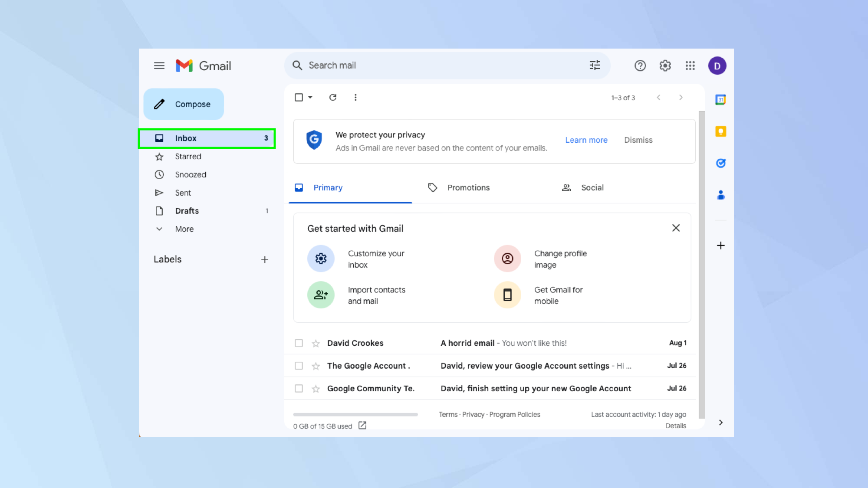Dismiss the privacy notice
Screen dimensions: 868x488
pos(638,140)
